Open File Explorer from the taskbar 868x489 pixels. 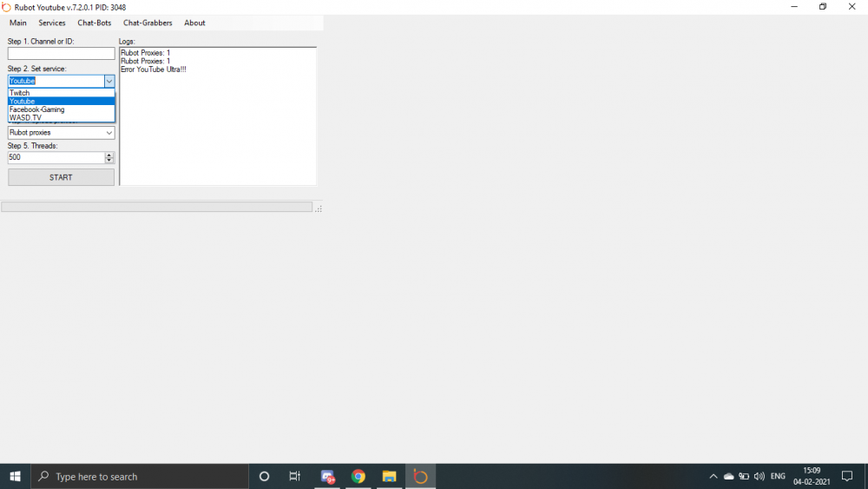point(390,476)
